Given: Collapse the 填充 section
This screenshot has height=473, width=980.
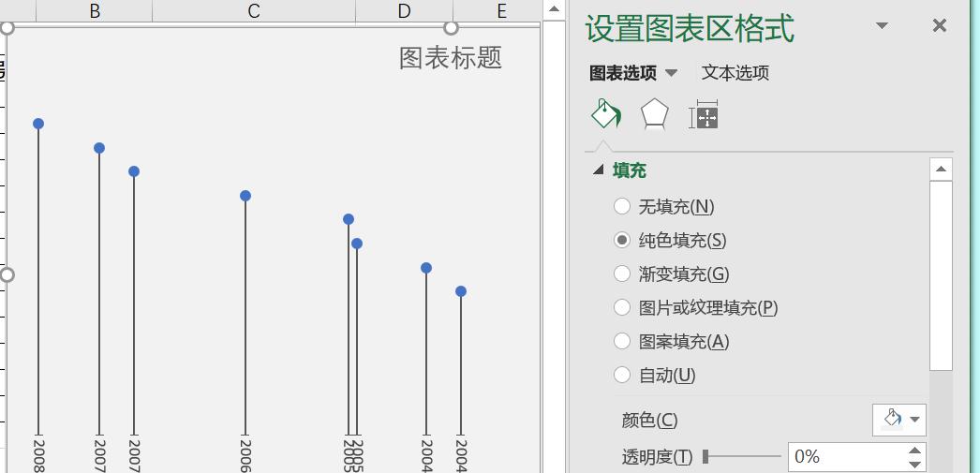Looking at the screenshot, I should click(599, 170).
